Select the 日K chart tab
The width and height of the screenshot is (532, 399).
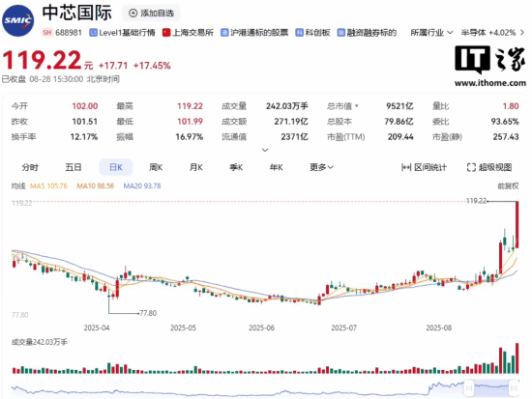point(116,167)
